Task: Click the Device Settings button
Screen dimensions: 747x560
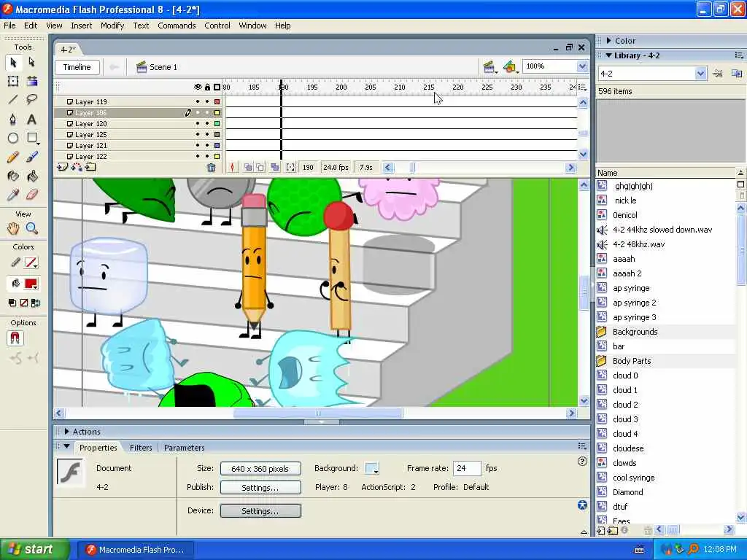Action: tap(260, 511)
